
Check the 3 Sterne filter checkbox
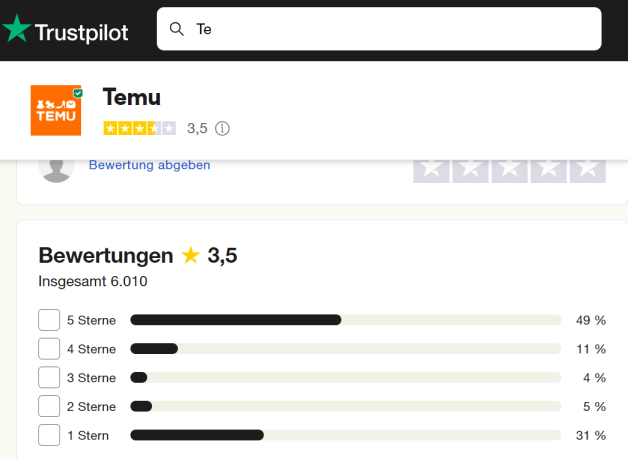click(x=49, y=378)
